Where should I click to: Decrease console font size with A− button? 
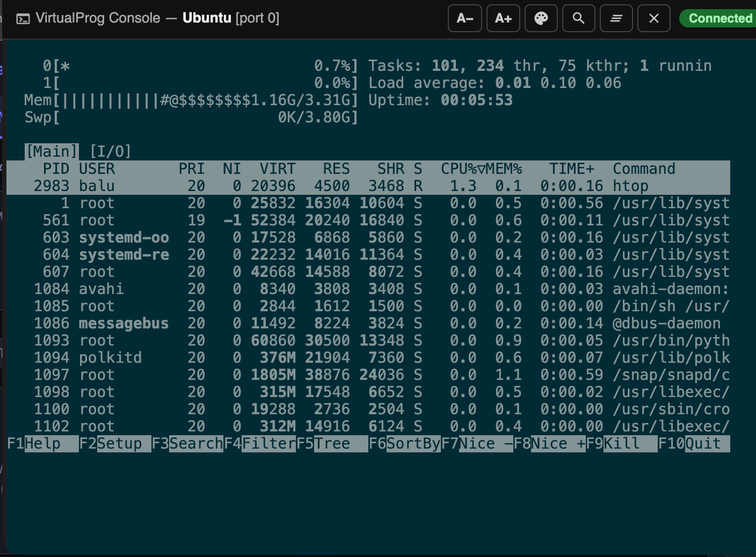pyautogui.click(x=465, y=18)
